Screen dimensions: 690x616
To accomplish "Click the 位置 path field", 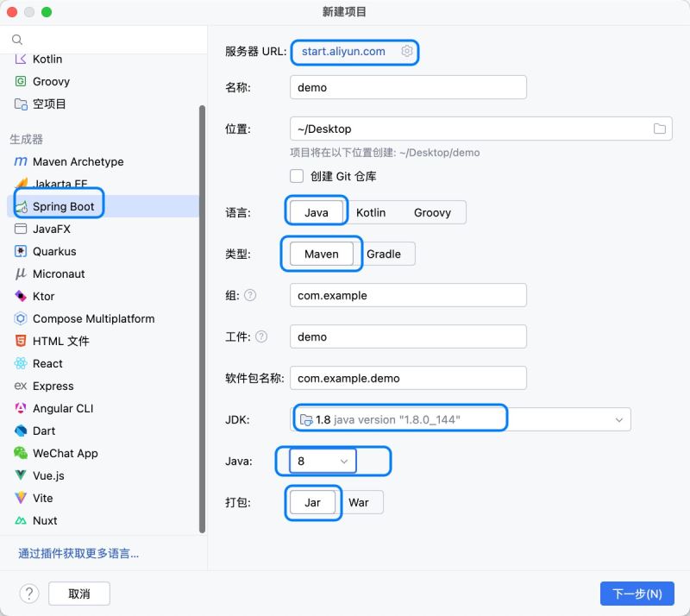I will point(481,129).
